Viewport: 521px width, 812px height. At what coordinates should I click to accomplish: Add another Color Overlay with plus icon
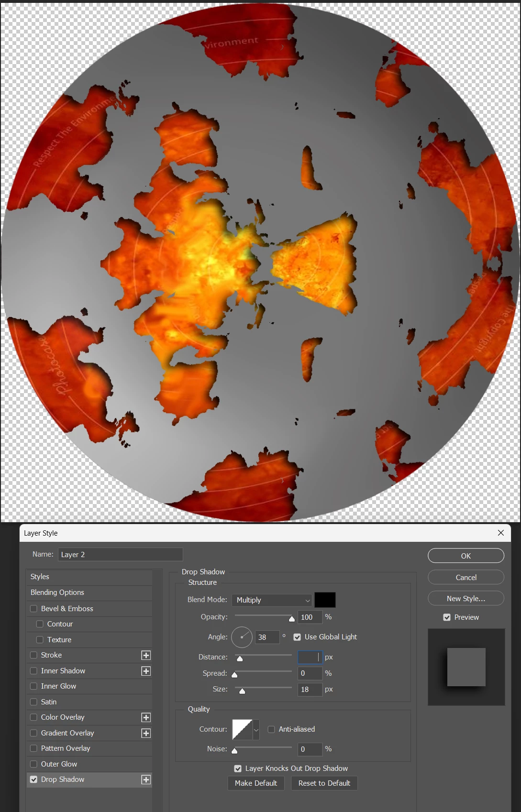pyautogui.click(x=146, y=717)
